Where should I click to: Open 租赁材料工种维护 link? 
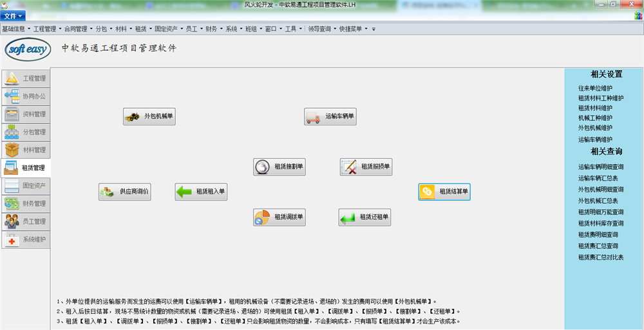point(601,98)
